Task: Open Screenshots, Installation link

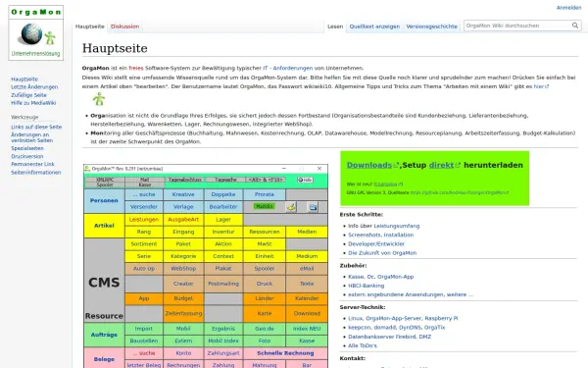Action: [x=380, y=235]
